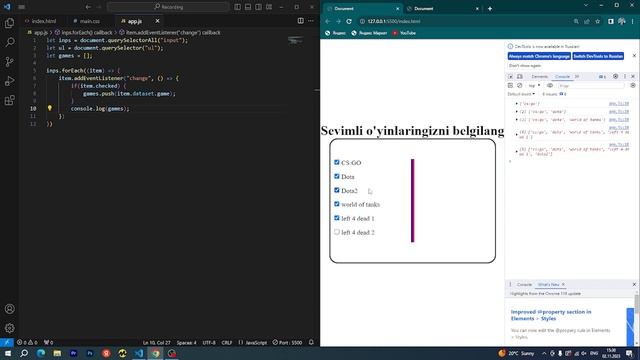Open the Manage gear in VS Code
640x360 pixels.
pos(9,328)
